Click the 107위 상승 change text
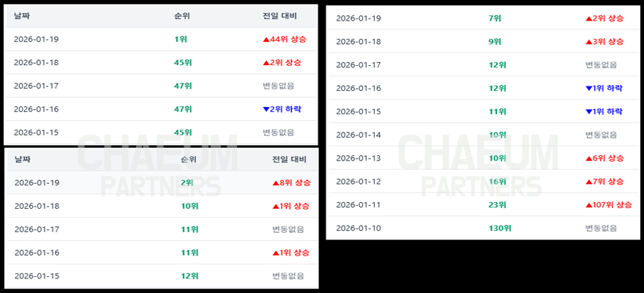This screenshot has width=644, height=293. point(613,205)
